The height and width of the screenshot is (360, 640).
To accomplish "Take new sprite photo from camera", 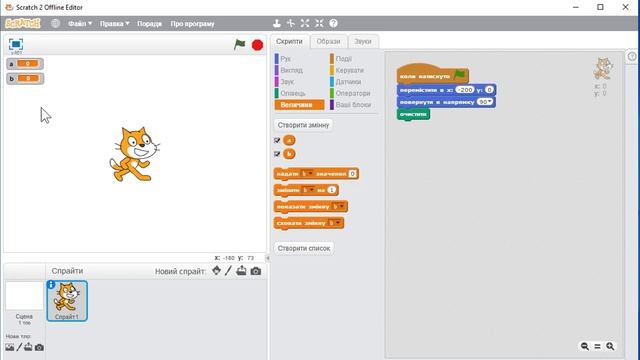I will tap(256, 271).
